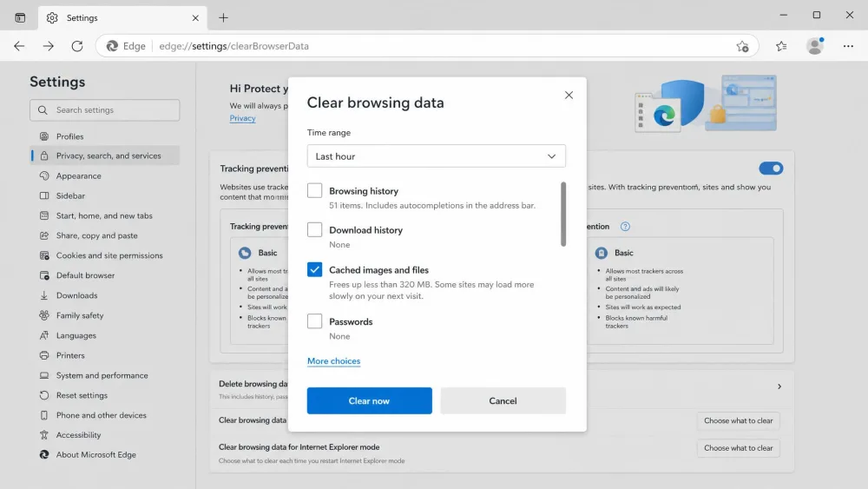Uncheck Cached images and files
The image size is (868, 489).
tap(314, 270)
